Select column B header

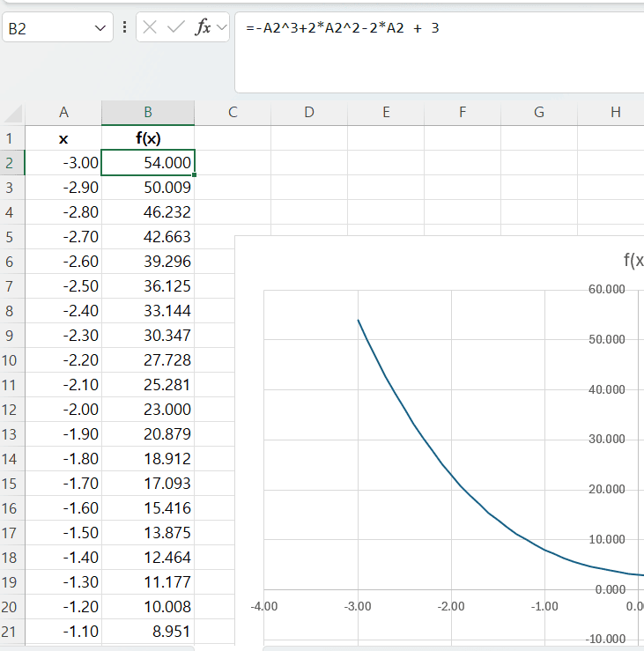tap(148, 112)
